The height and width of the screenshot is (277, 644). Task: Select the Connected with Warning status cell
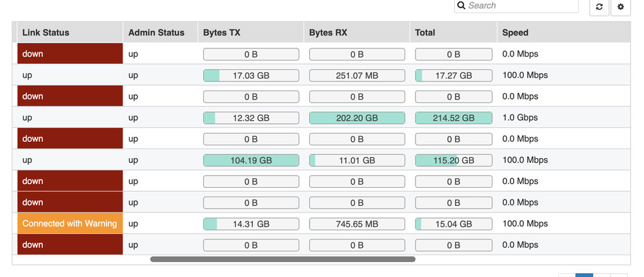[70, 223]
